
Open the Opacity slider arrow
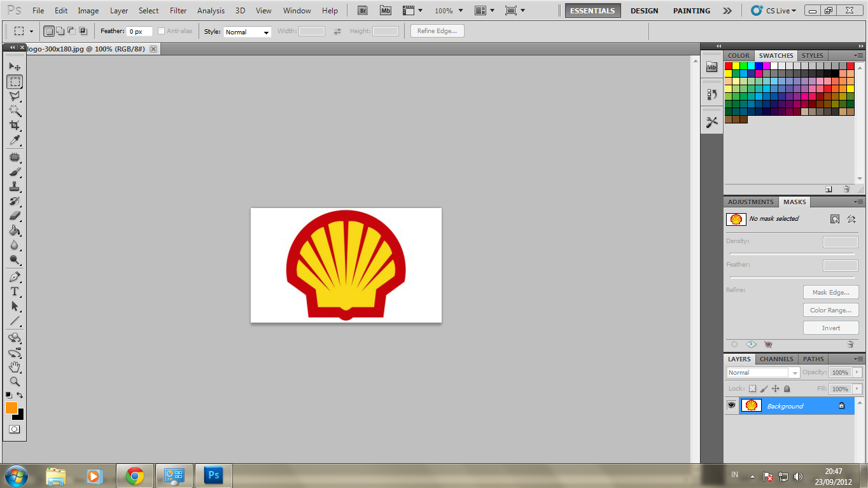pos(857,373)
